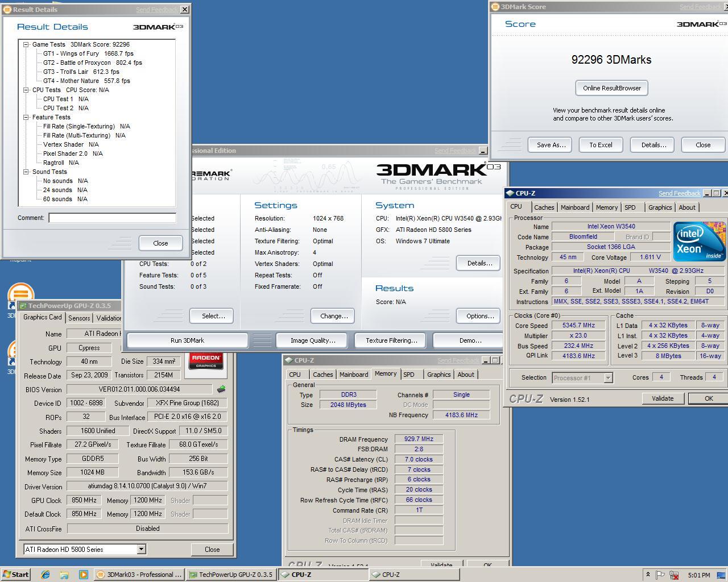Open CPU-Z Processor selection dropdown

pyautogui.click(x=608, y=378)
